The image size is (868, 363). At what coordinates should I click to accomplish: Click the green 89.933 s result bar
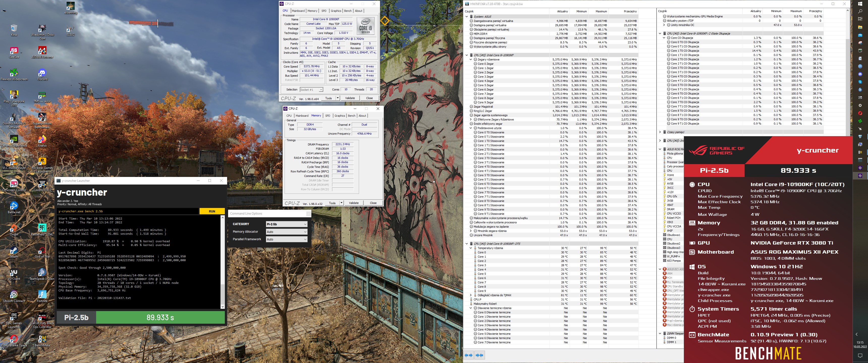tap(160, 318)
